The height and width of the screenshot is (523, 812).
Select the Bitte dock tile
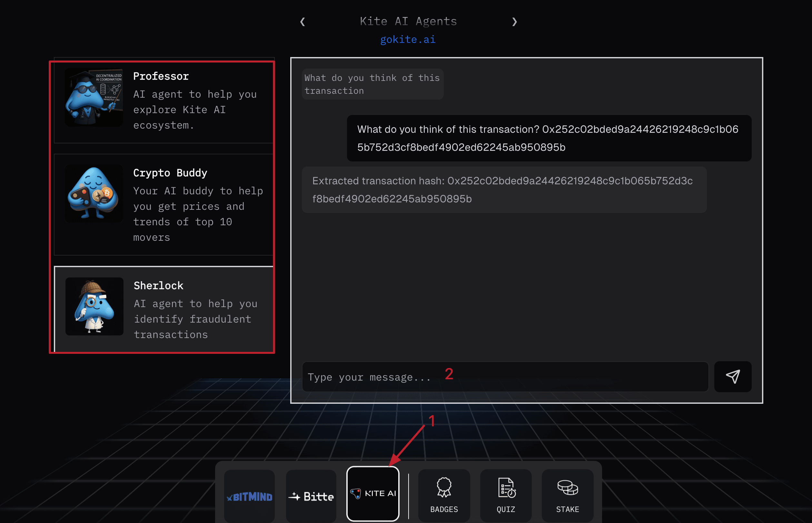point(311,496)
